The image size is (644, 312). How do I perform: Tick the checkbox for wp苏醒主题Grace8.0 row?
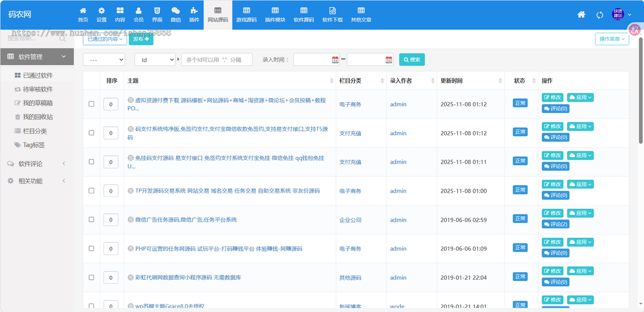point(91,306)
